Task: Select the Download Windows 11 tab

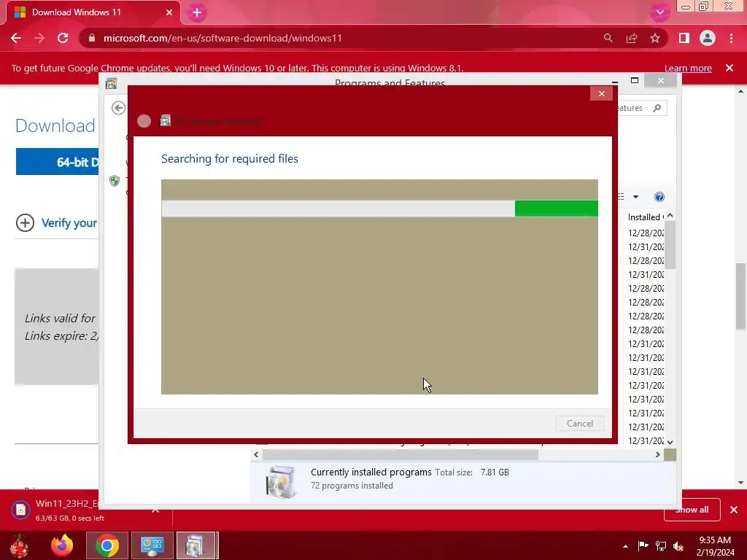Action: 93,12
